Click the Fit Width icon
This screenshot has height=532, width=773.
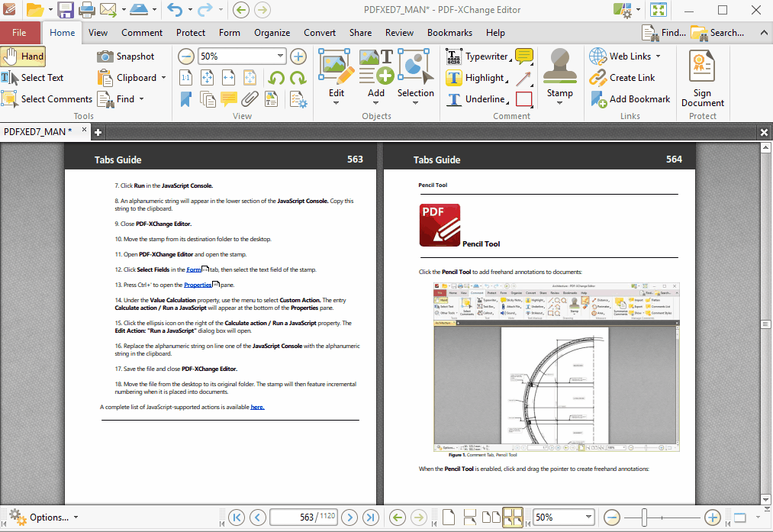pyautogui.click(x=229, y=77)
